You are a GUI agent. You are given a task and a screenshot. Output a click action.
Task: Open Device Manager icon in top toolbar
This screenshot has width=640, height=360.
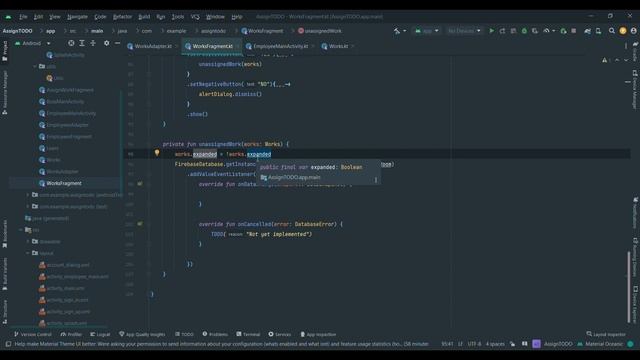click(x=598, y=31)
